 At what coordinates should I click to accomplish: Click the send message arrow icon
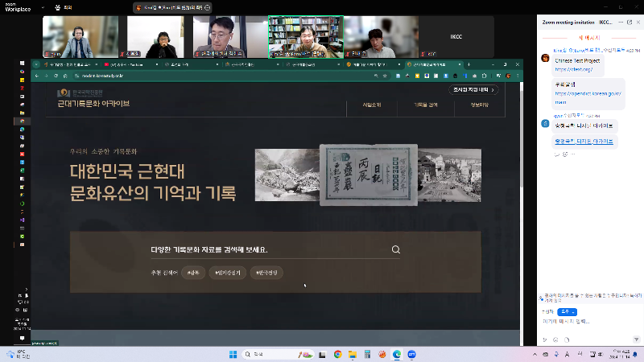click(x=635, y=338)
